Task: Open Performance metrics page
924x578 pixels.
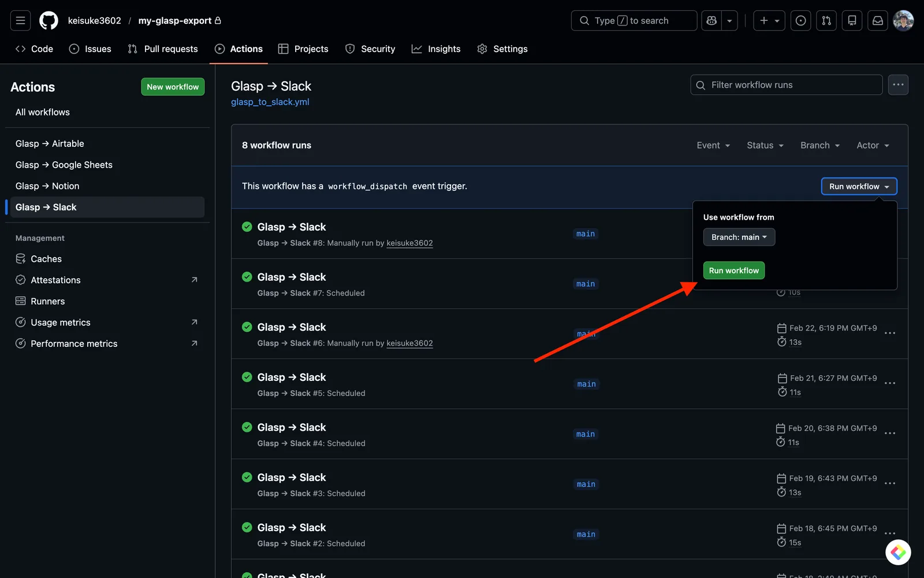Action: pos(107,344)
